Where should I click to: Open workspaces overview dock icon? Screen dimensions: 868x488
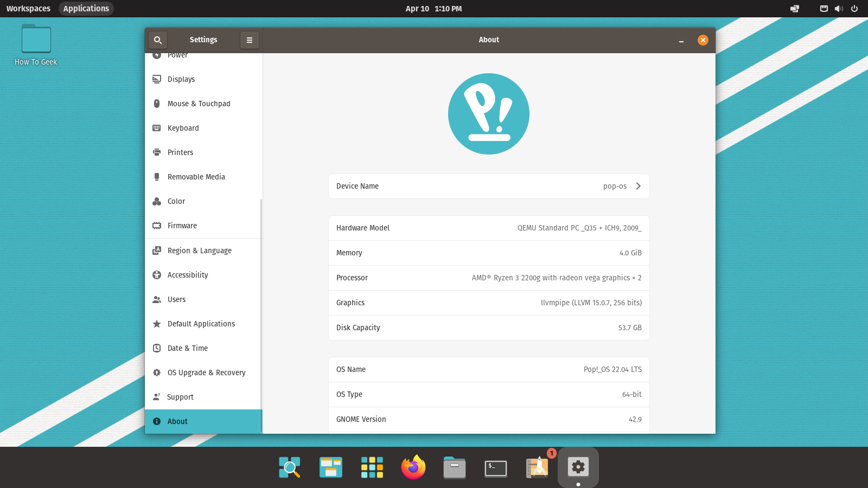click(x=331, y=467)
